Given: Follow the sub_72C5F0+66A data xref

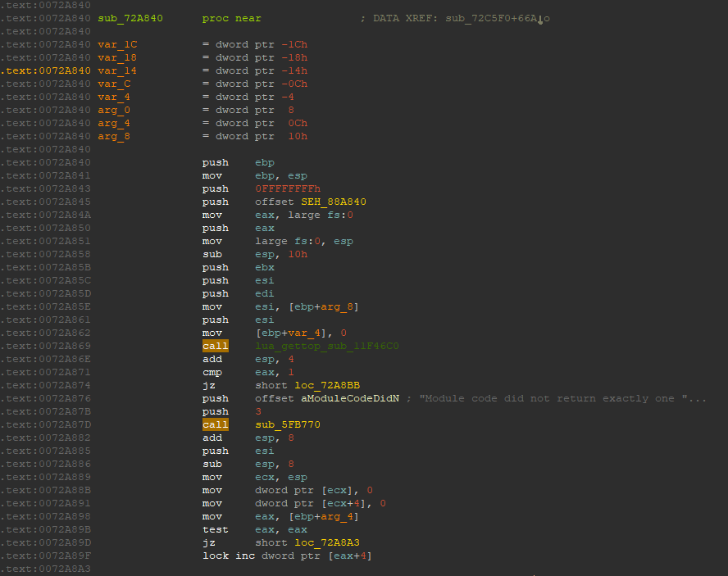Looking at the screenshot, I should [x=491, y=19].
